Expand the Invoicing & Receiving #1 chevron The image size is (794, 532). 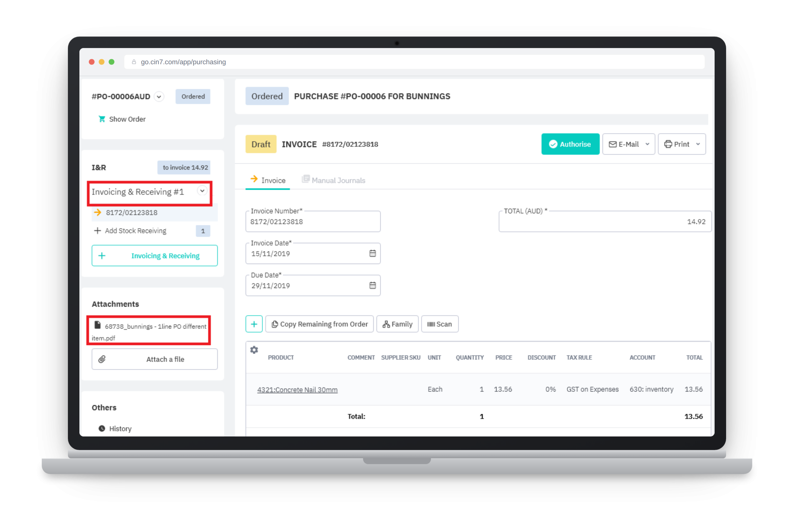point(202,191)
